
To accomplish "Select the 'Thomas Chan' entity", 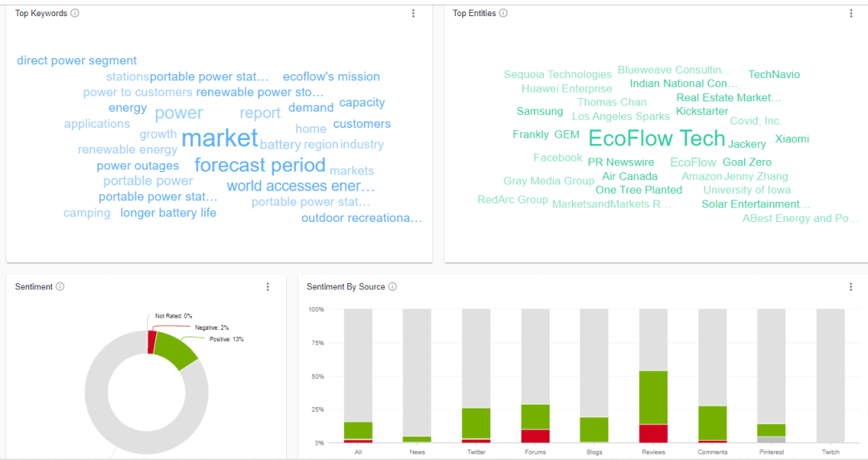I will (612, 102).
